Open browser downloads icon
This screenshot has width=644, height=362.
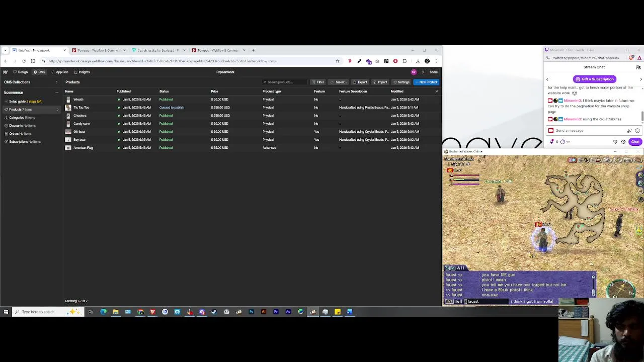tap(418, 61)
